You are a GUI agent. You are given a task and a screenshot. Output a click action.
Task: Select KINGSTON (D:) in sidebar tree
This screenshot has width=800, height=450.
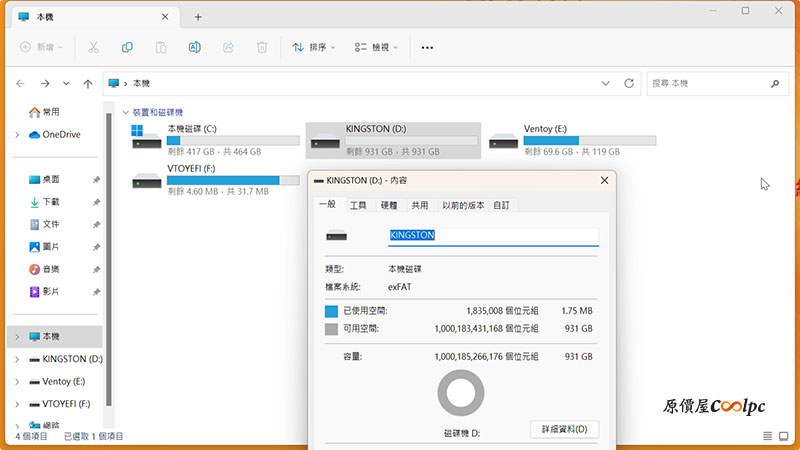click(66, 359)
